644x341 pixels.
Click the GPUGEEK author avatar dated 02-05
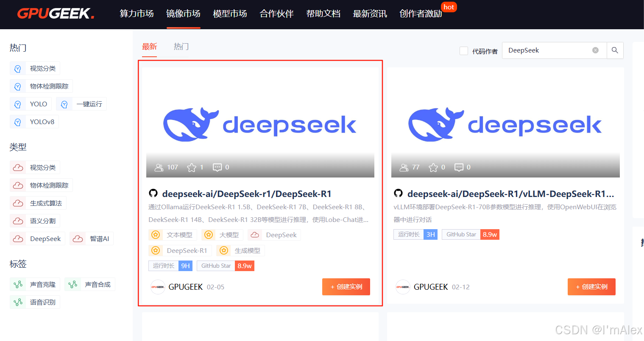coord(158,287)
